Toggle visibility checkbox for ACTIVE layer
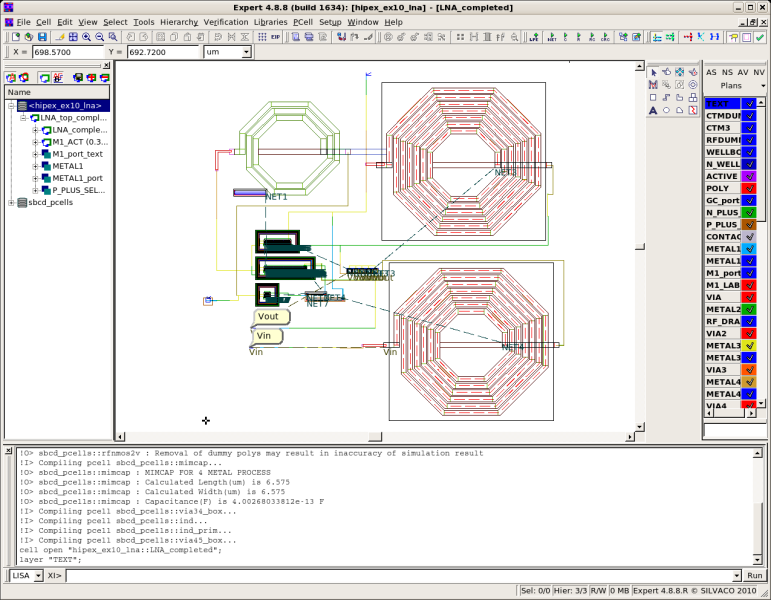771x600 pixels. point(749,176)
